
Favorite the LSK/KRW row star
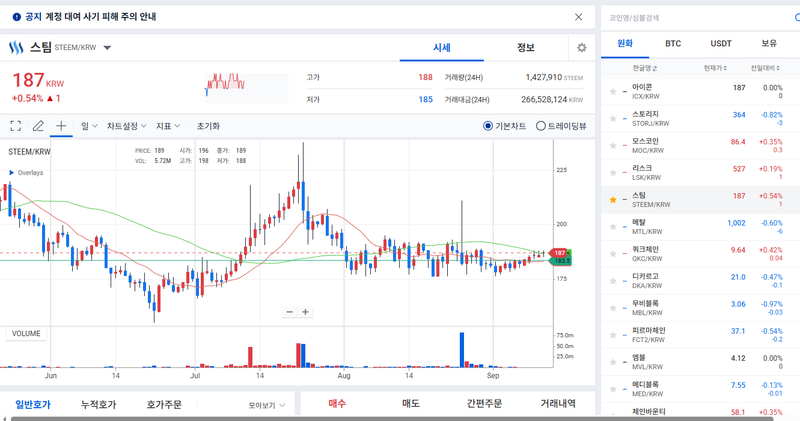(x=613, y=173)
